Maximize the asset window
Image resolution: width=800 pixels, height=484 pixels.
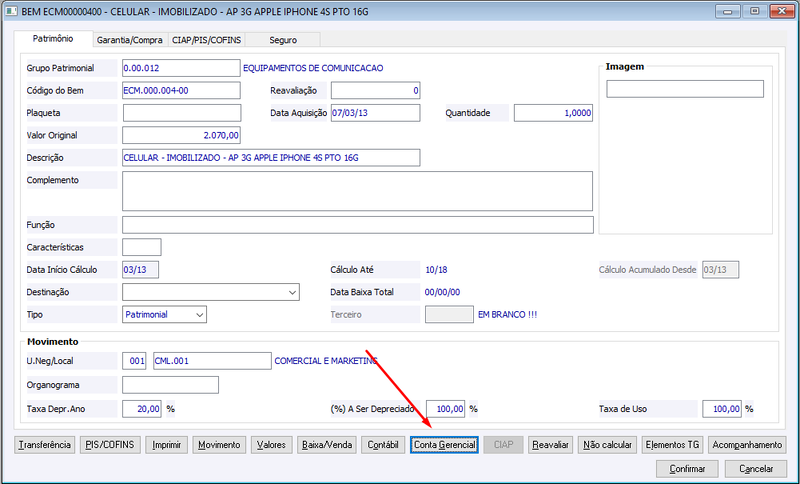(x=755, y=11)
